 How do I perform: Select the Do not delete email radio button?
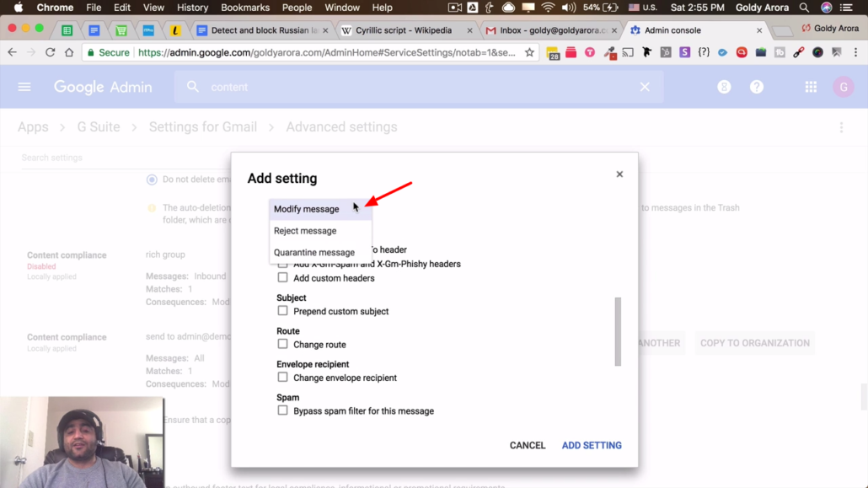[152, 180]
